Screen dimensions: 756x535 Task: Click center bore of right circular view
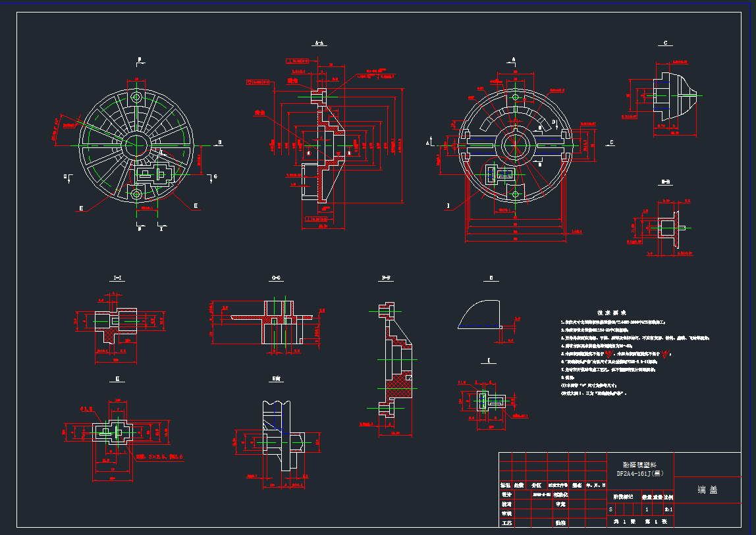514,145
